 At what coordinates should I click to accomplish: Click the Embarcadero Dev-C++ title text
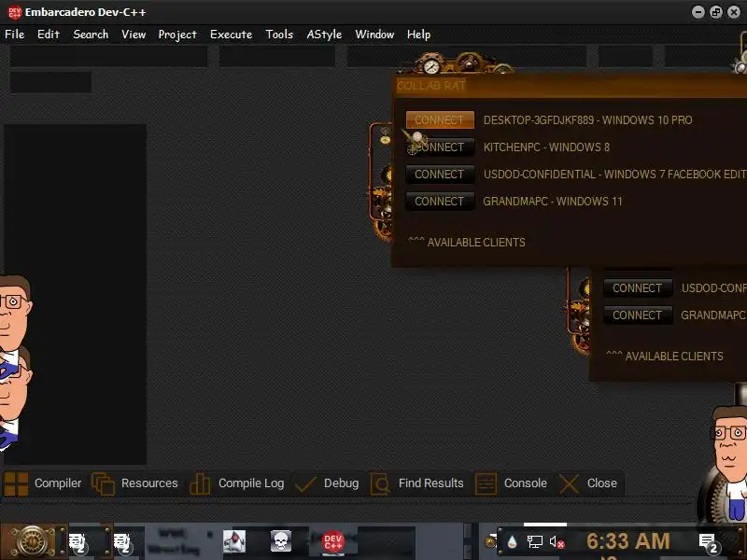point(86,12)
